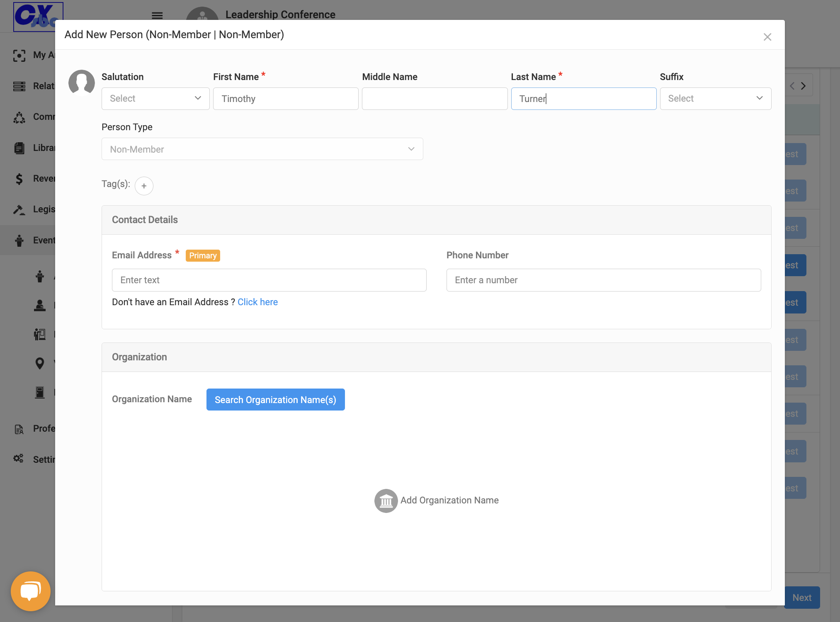Open the venue location pin icon
840x622 pixels.
click(x=40, y=363)
